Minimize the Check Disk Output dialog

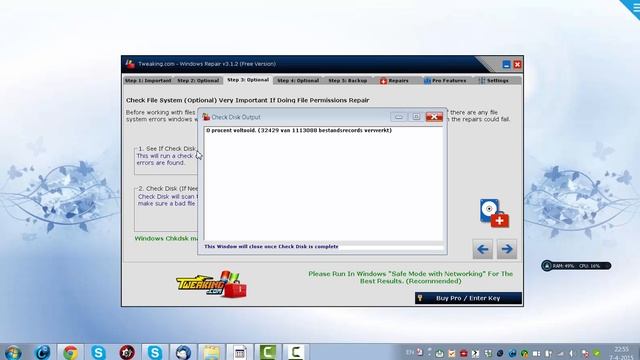coord(398,117)
